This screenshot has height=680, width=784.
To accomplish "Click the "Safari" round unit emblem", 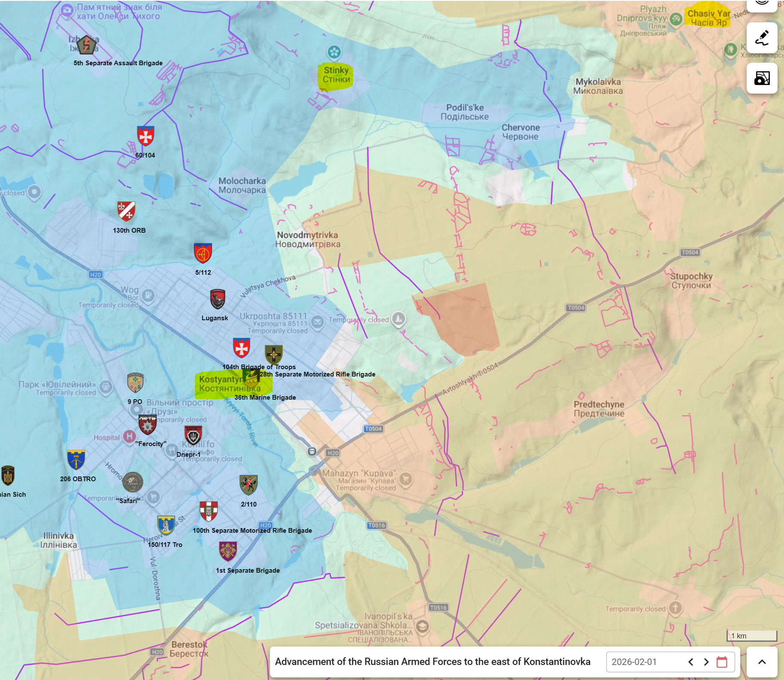I will click(x=133, y=482).
